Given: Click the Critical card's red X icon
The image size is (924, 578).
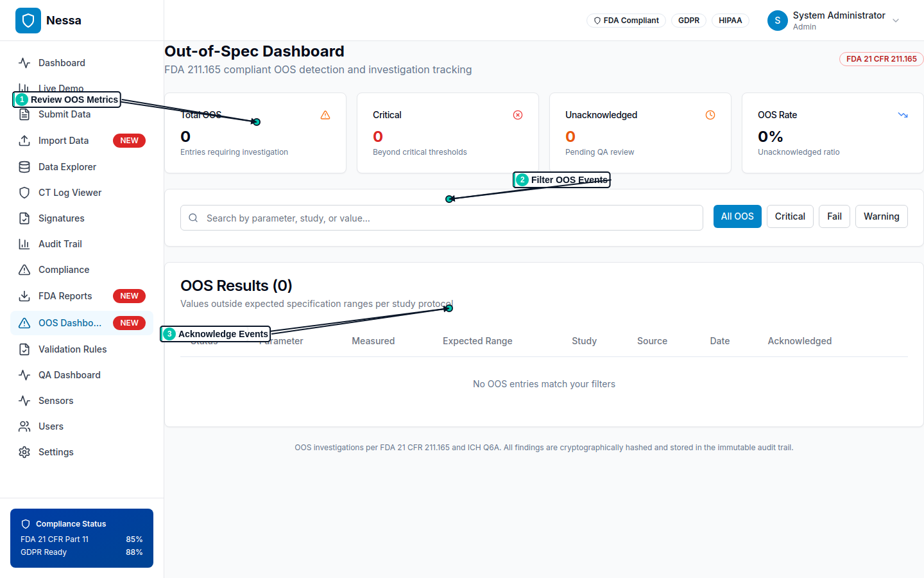Looking at the screenshot, I should click(x=518, y=115).
